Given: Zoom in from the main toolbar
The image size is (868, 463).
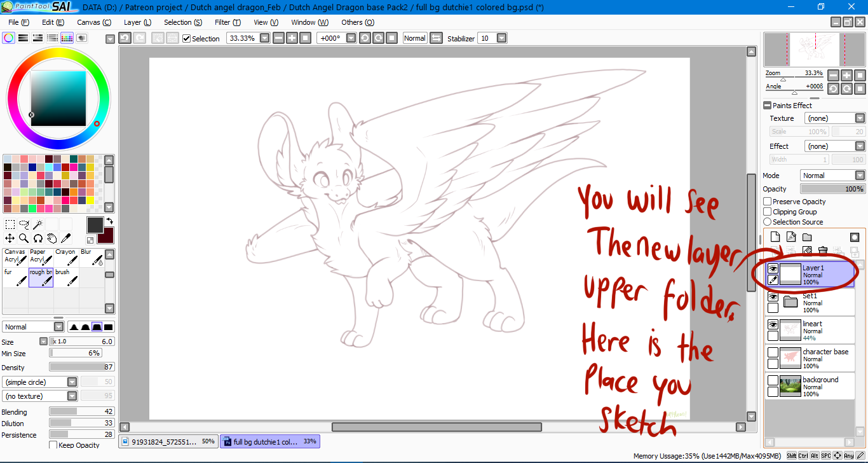Looking at the screenshot, I should 292,38.
